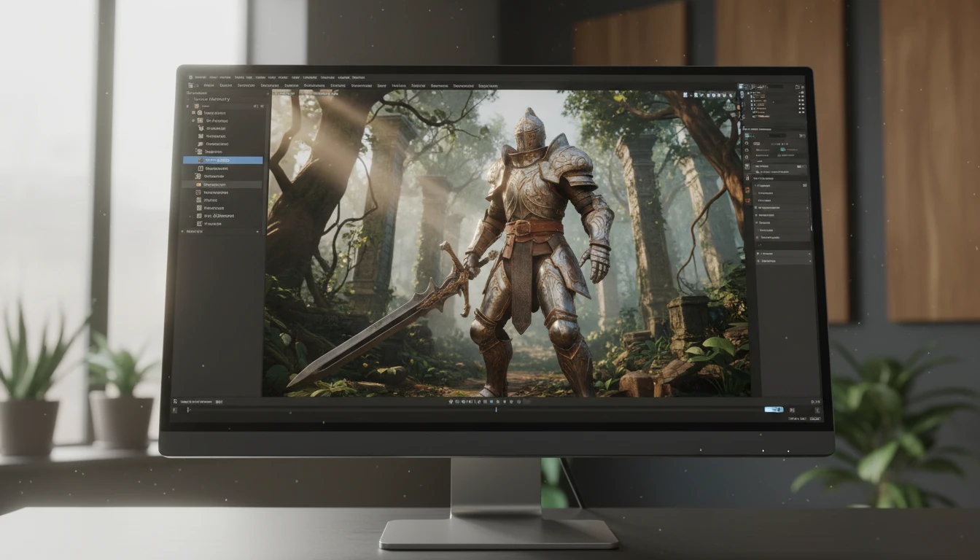Open the first menu next to the app logo
The image size is (980, 560).
[201, 77]
